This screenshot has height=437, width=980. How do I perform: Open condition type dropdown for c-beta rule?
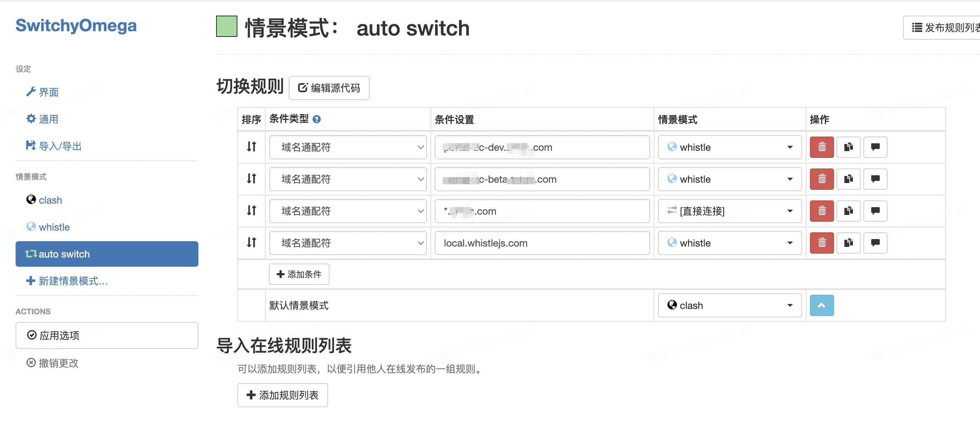pos(348,179)
